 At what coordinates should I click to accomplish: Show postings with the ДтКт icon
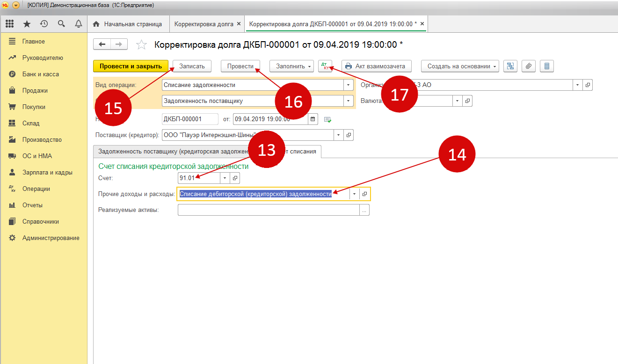pos(324,66)
